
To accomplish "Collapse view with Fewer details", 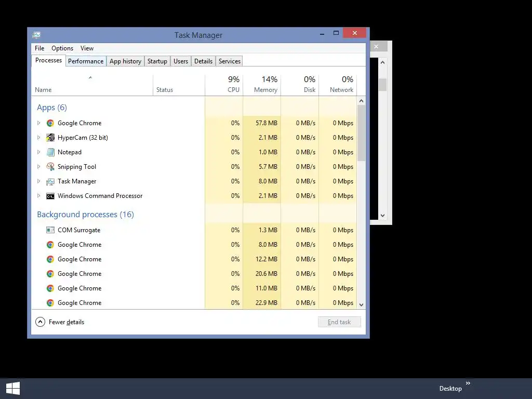I will [60, 322].
